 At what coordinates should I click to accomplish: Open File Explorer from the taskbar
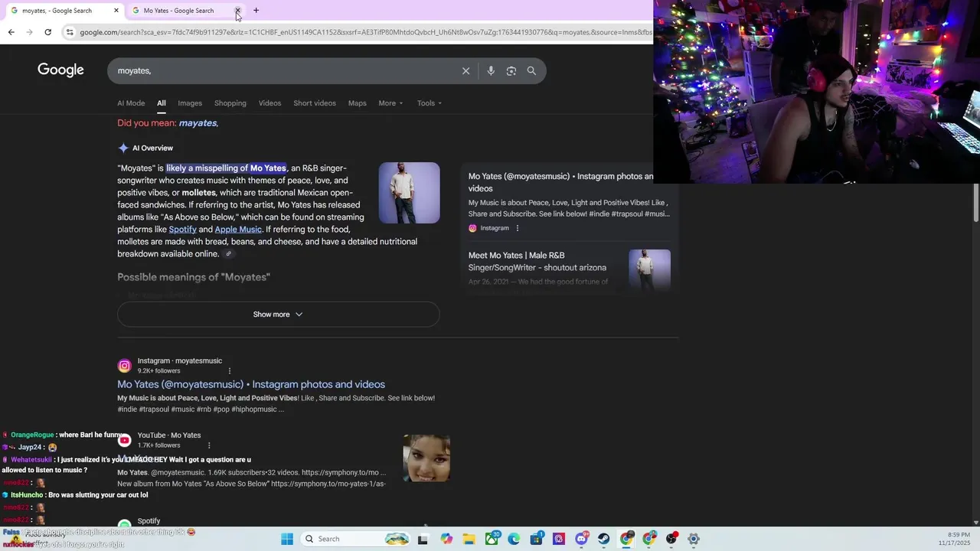click(469, 539)
